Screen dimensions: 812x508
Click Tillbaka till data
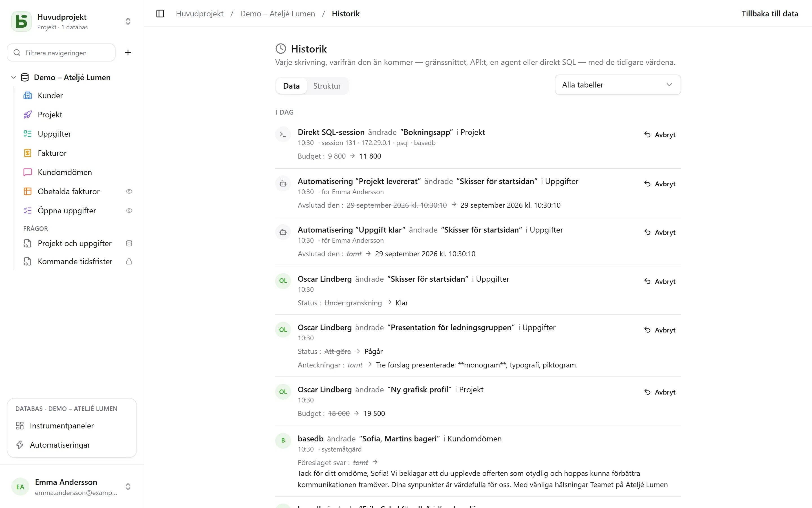tap(770, 14)
